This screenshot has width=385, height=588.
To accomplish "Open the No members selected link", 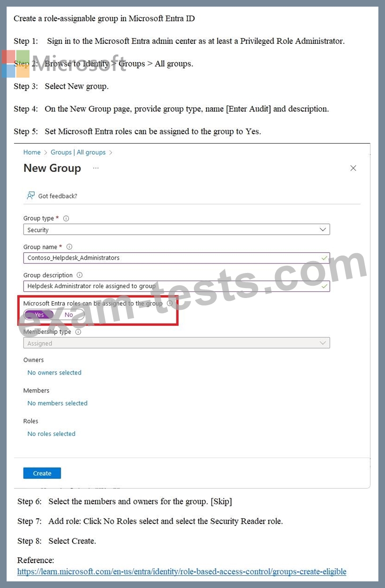I will (57, 403).
